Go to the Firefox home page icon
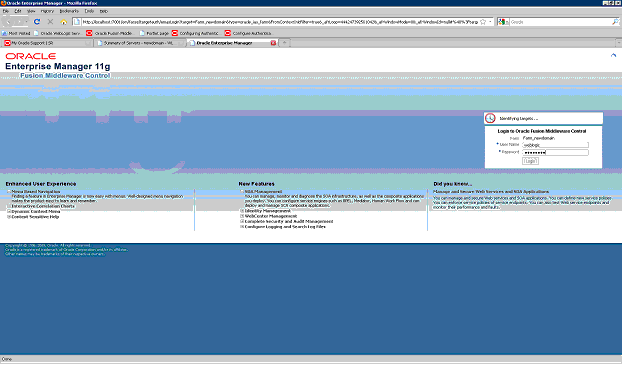Screen dimensions: 625x366 click(63, 22)
